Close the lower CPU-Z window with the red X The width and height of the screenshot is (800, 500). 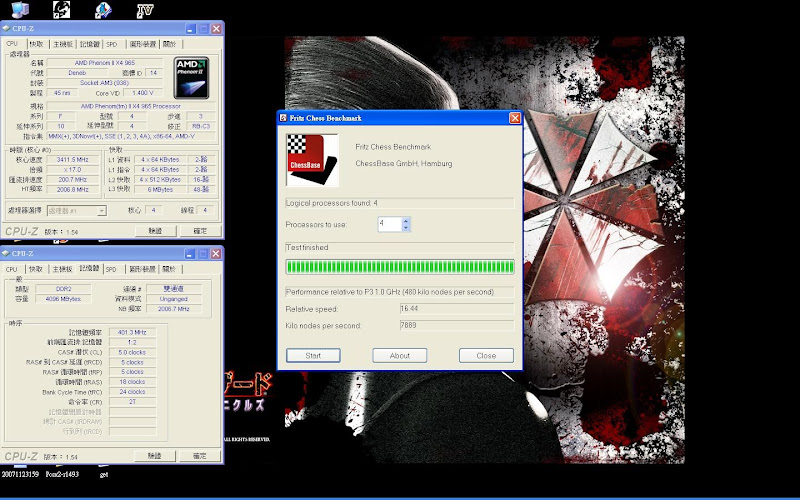tap(216, 254)
